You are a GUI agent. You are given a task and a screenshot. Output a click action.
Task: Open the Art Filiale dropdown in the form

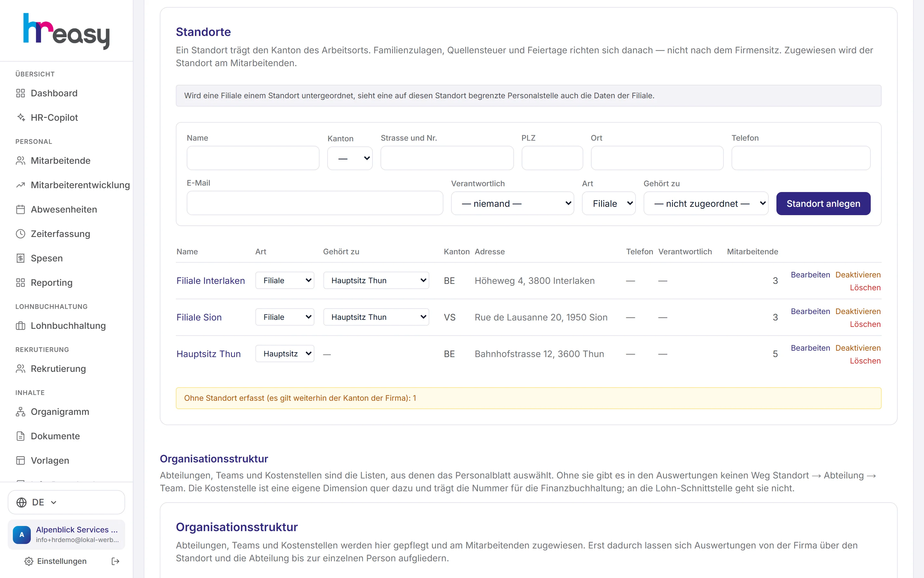[x=609, y=203]
